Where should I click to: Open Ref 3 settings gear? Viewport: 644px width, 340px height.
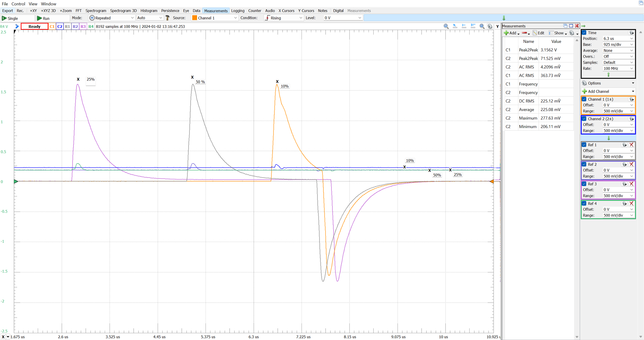[x=624, y=184]
